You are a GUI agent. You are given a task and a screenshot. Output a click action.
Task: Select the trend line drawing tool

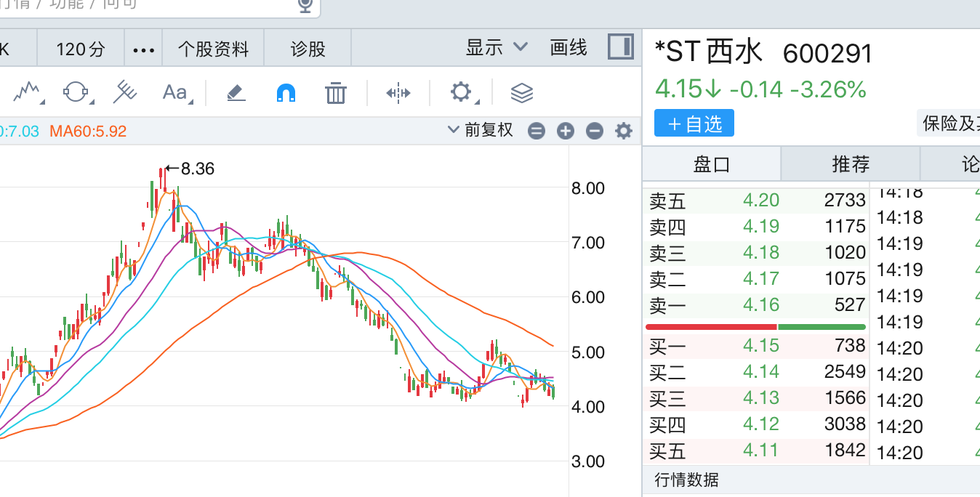pyautogui.click(x=27, y=92)
